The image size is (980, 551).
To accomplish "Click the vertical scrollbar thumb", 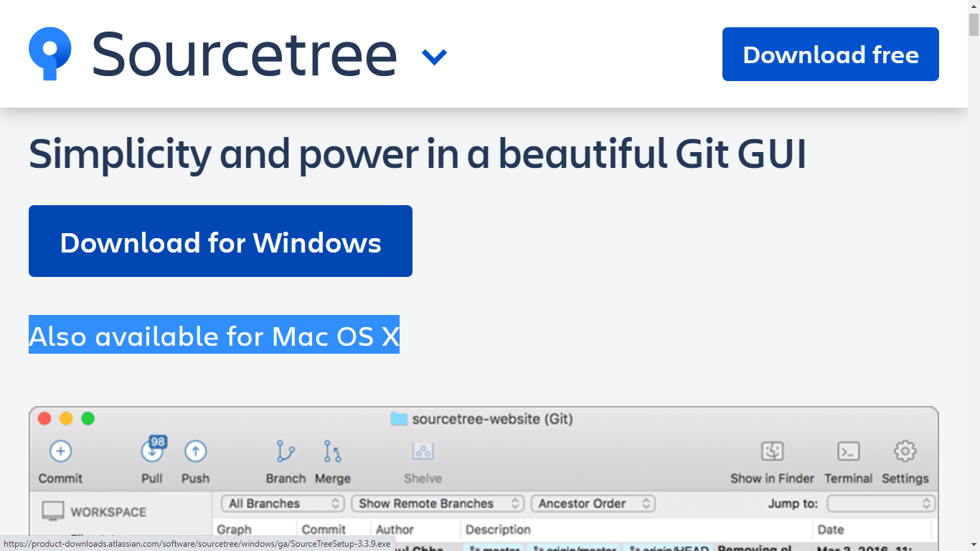I will (974, 24).
